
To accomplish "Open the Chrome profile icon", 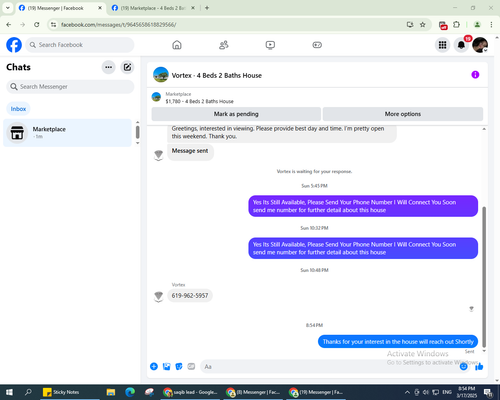I will tap(477, 25).
